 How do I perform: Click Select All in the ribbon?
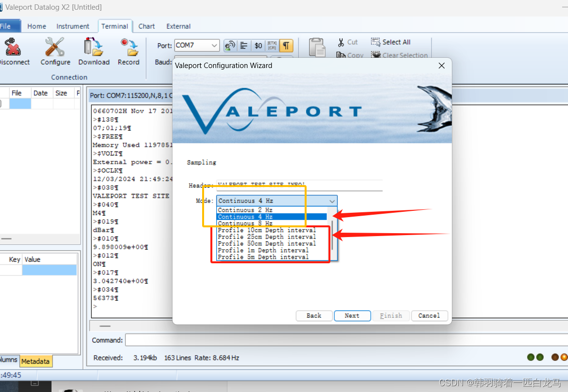coord(391,42)
